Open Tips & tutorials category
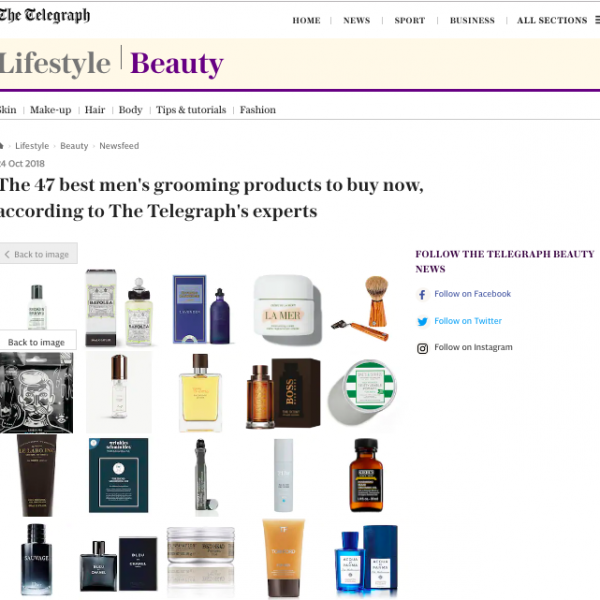Viewport: 600px width, 600px height. (x=191, y=110)
